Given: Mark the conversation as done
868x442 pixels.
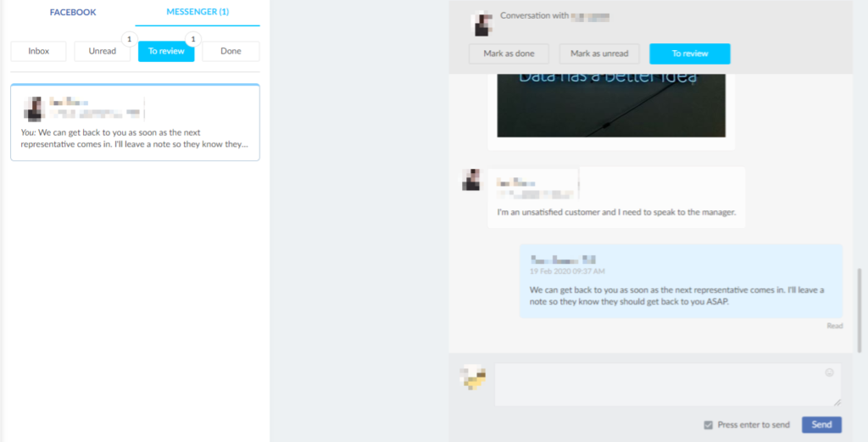Looking at the screenshot, I should click(x=509, y=54).
